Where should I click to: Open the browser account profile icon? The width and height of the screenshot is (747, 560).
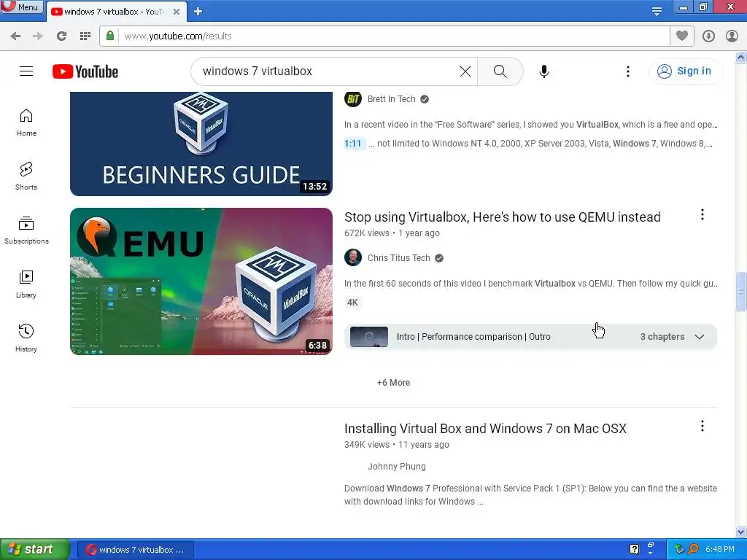tap(732, 36)
